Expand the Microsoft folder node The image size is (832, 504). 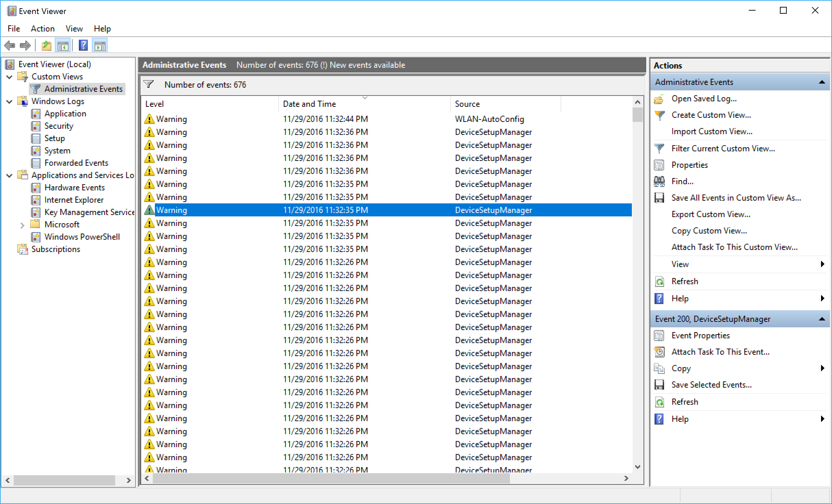pyautogui.click(x=22, y=225)
